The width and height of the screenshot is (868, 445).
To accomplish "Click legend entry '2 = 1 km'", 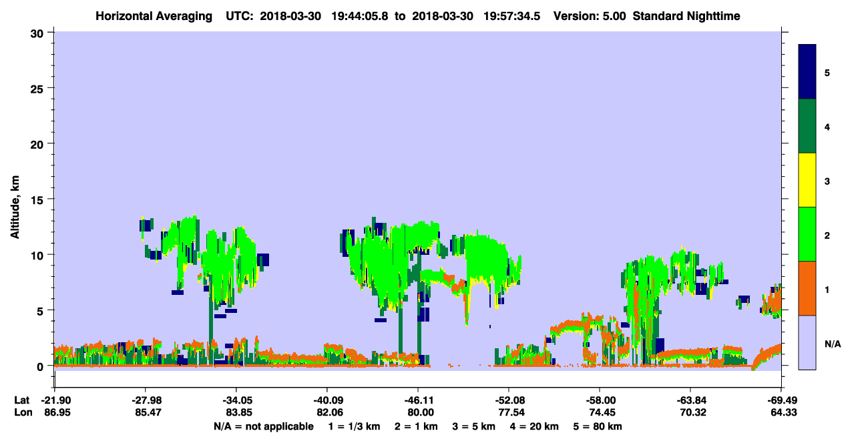I will 416,426.
